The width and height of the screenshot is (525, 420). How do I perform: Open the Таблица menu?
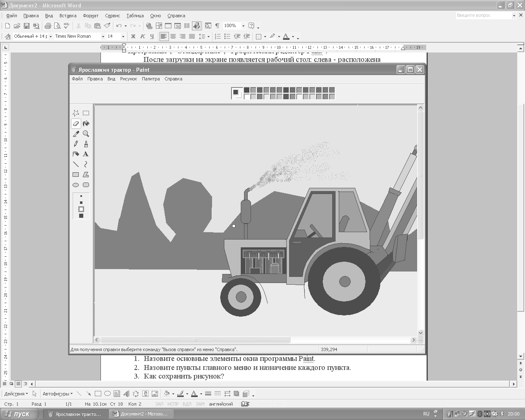(x=135, y=16)
